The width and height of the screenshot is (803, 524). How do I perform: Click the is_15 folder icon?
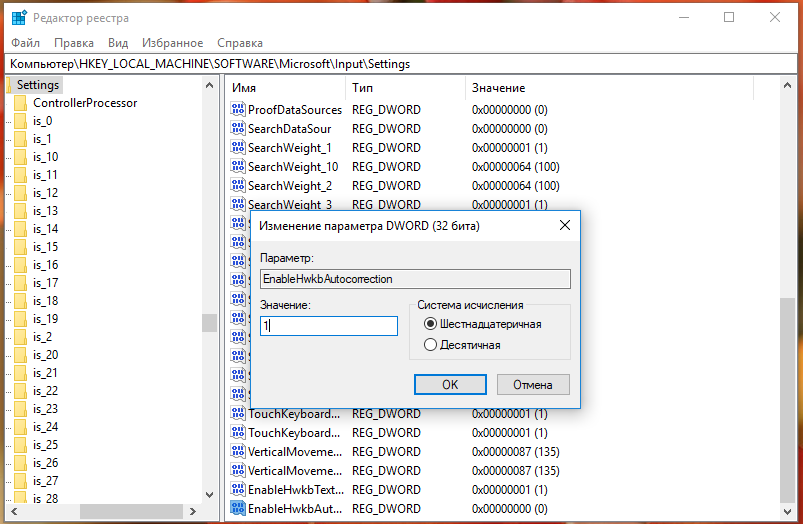(x=20, y=247)
